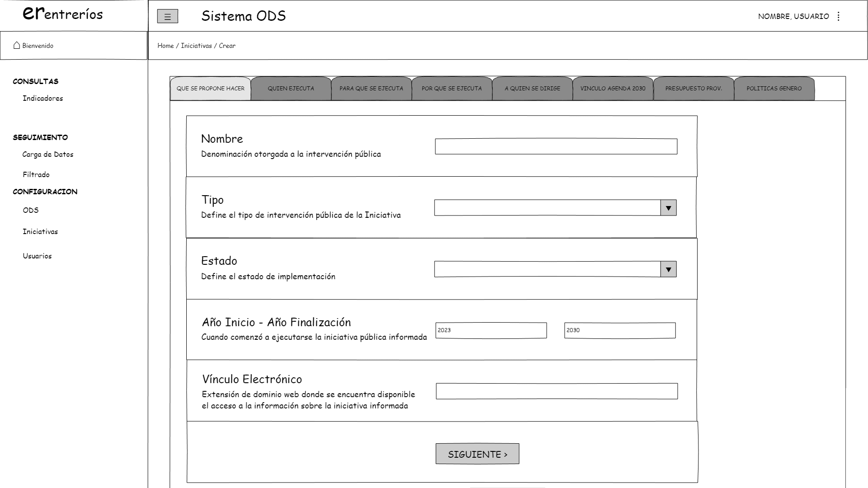Click the Bienvenido home icon
Image resolution: width=868 pixels, height=488 pixels.
17,45
